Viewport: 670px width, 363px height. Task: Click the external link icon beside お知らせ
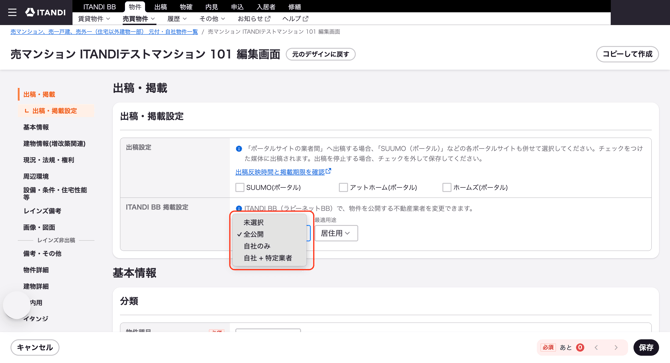pos(268,19)
